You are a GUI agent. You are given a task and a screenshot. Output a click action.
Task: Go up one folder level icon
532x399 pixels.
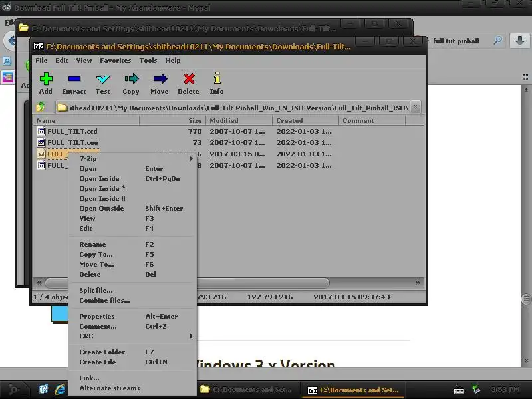[41, 107]
